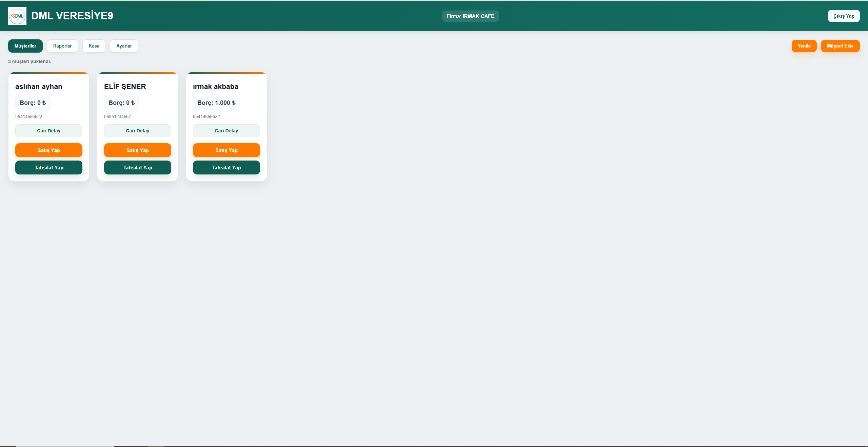Open Cari Detay for ELİF ŞENER

[x=138, y=131]
